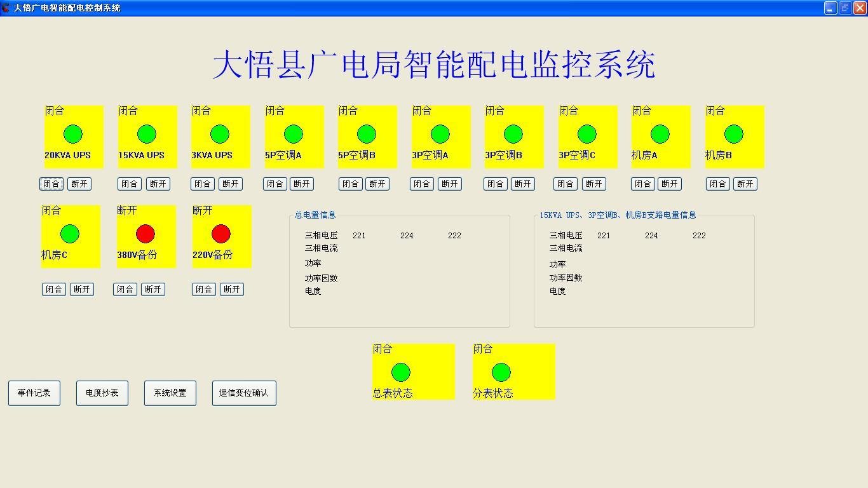
Task: Click 遥信变位确认 button
Action: [244, 393]
